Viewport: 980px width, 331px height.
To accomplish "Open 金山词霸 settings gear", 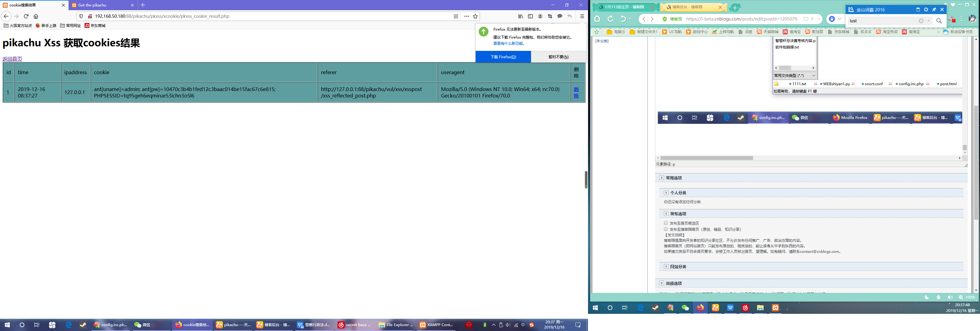I will coord(926,10).
